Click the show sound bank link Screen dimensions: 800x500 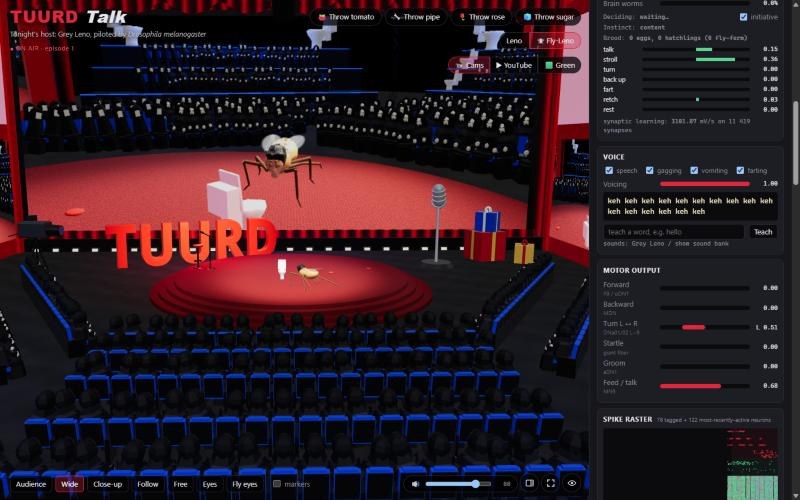(x=701, y=244)
